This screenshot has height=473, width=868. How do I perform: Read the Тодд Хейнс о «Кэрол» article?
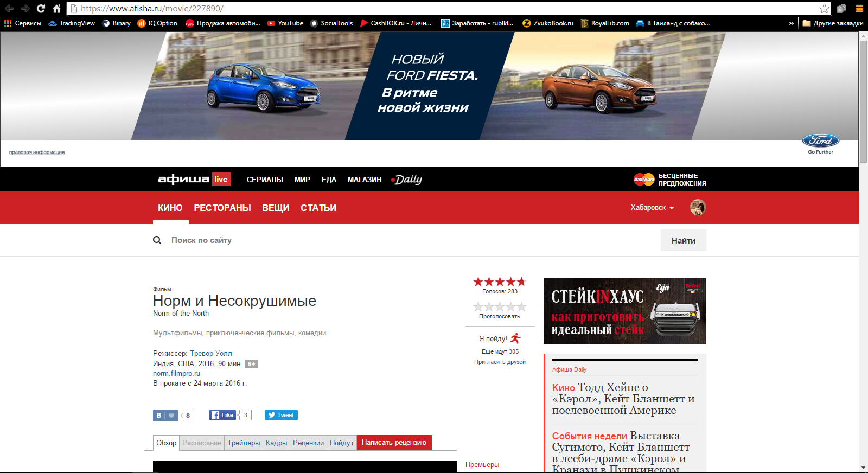pos(623,399)
